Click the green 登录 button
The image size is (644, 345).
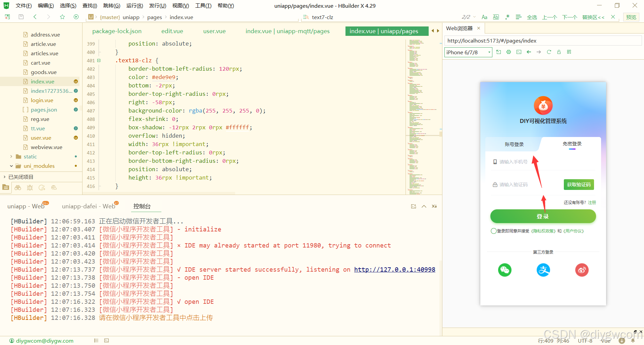543,216
